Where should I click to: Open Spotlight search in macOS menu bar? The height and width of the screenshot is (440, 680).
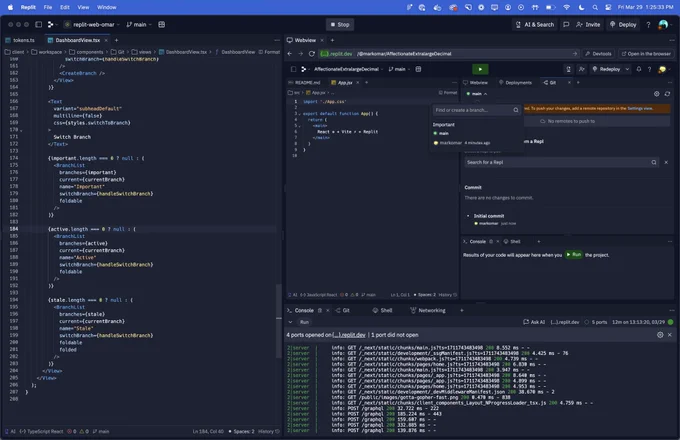(x=595, y=7)
